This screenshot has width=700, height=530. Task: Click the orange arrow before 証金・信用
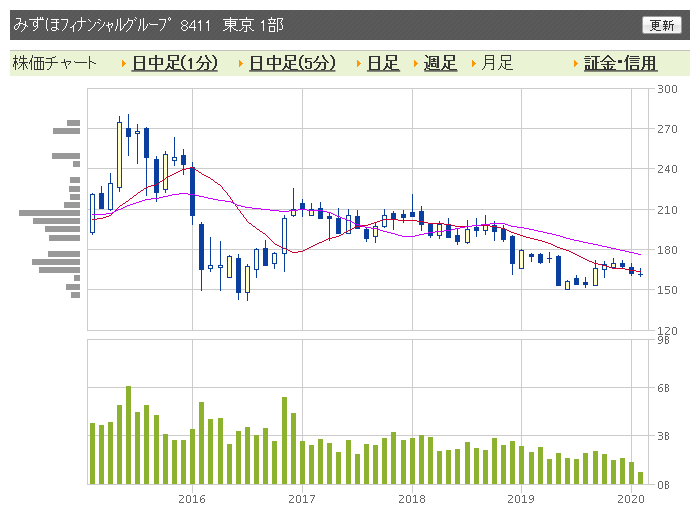[576, 63]
